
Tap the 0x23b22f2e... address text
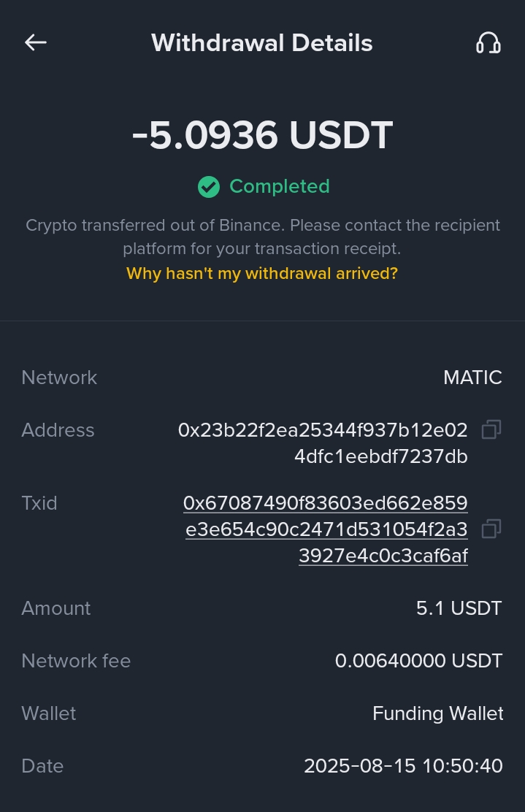pos(323,443)
